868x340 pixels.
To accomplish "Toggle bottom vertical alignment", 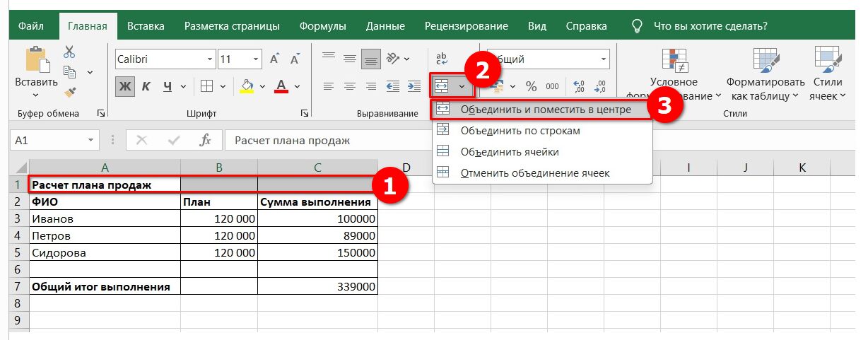I will 371,59.
